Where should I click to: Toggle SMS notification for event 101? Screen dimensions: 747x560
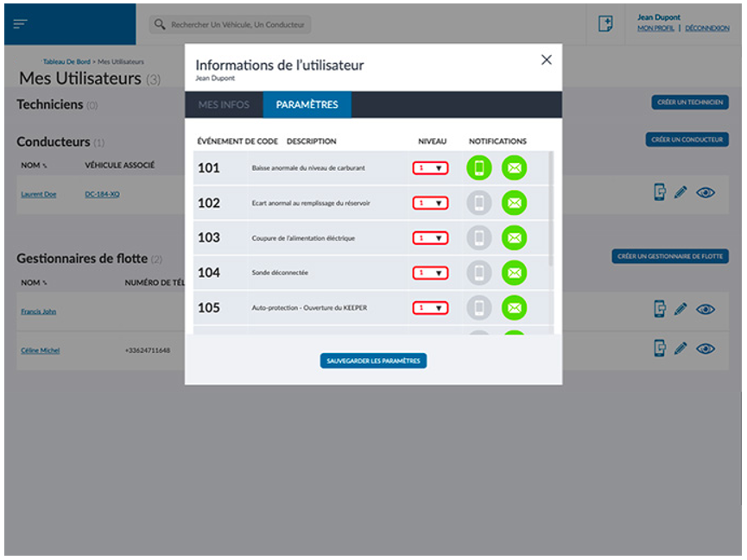478,167
